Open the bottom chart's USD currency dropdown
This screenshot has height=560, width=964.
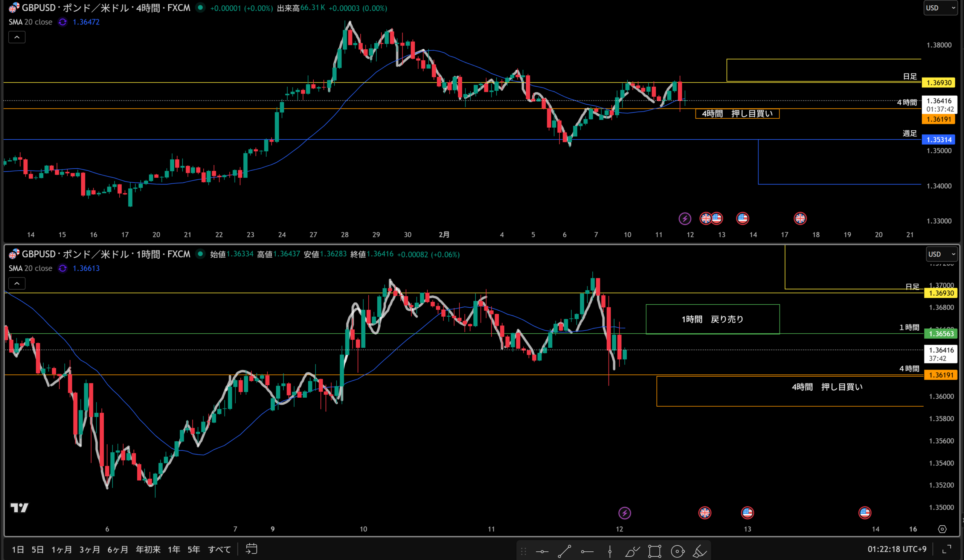942,254
